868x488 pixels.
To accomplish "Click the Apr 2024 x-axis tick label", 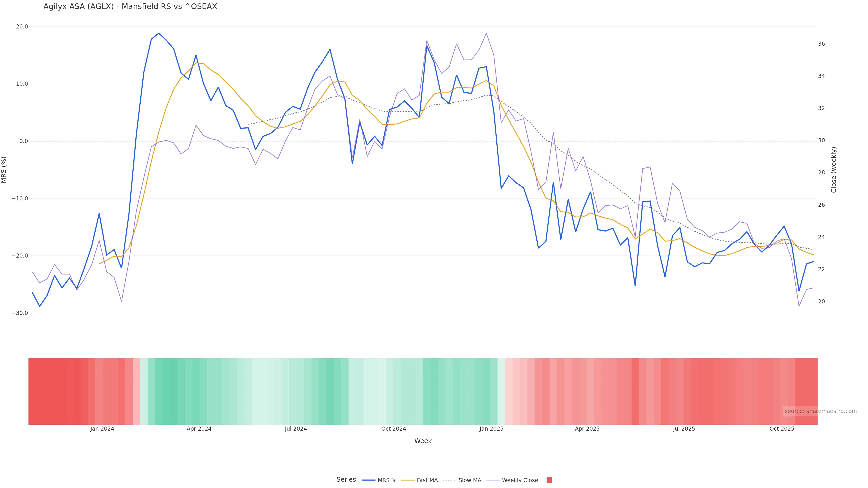I will click(199, 429).
